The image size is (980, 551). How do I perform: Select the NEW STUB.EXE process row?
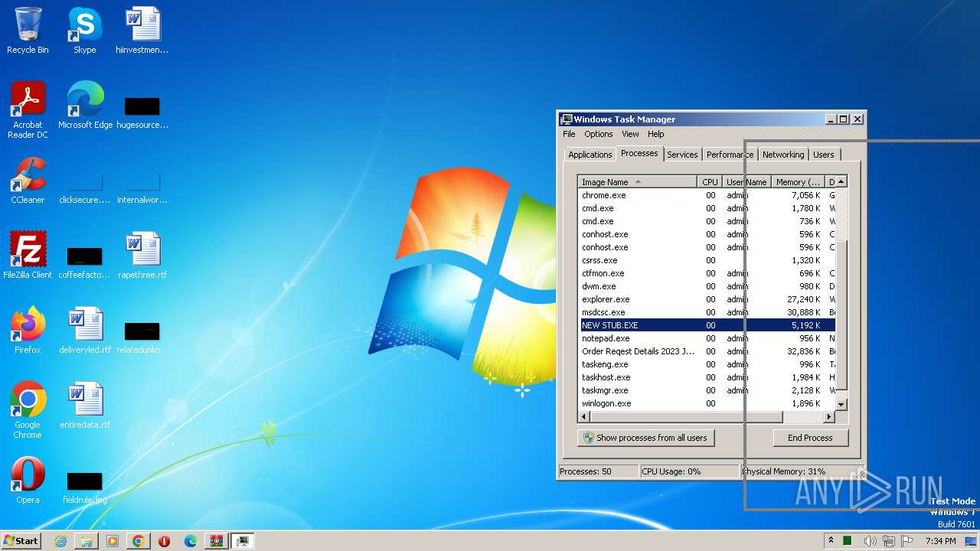(x=706, y=325)
